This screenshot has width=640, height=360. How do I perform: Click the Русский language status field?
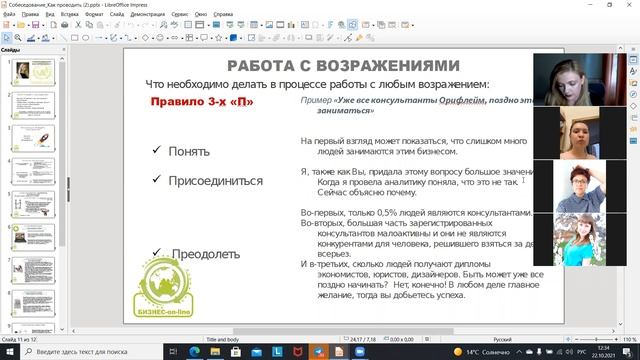pyautogui.click(x=502, y=340)
